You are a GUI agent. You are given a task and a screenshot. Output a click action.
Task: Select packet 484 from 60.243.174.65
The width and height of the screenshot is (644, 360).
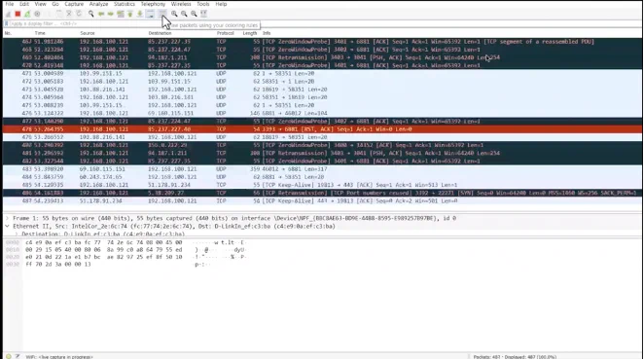click(322, 177)
